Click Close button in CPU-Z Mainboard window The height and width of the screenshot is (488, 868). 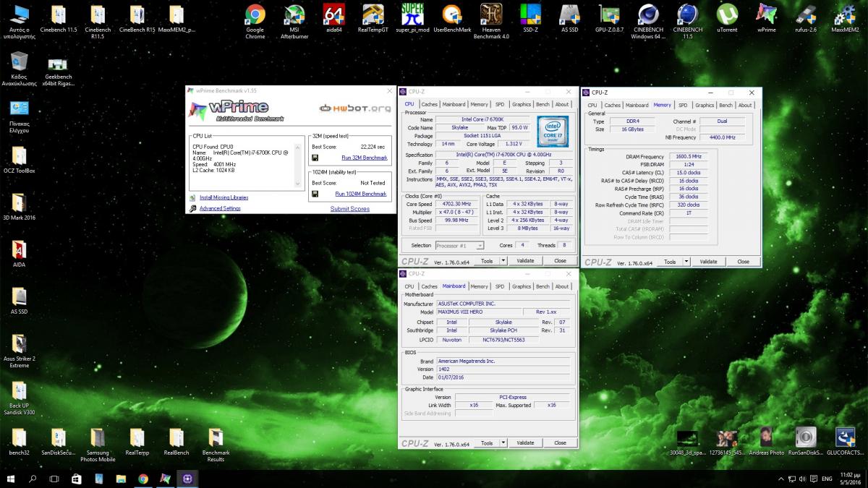tap(560, 442)
